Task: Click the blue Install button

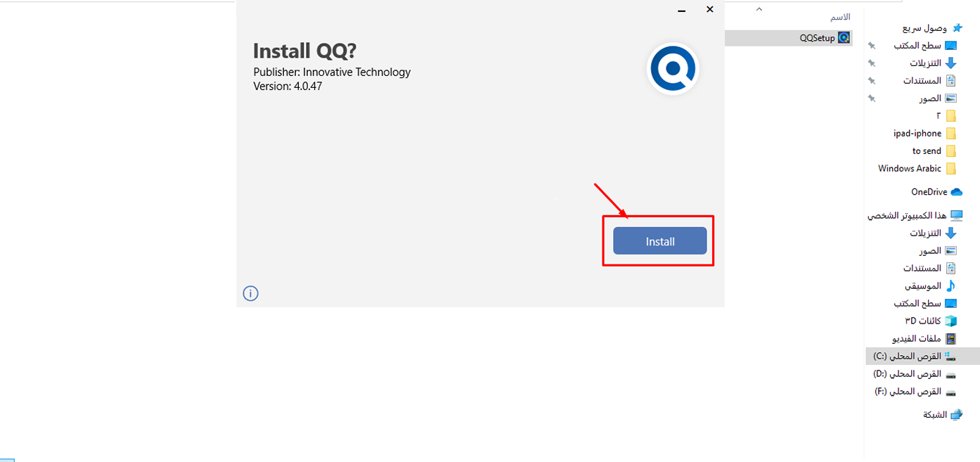Action: pos(659,241)
